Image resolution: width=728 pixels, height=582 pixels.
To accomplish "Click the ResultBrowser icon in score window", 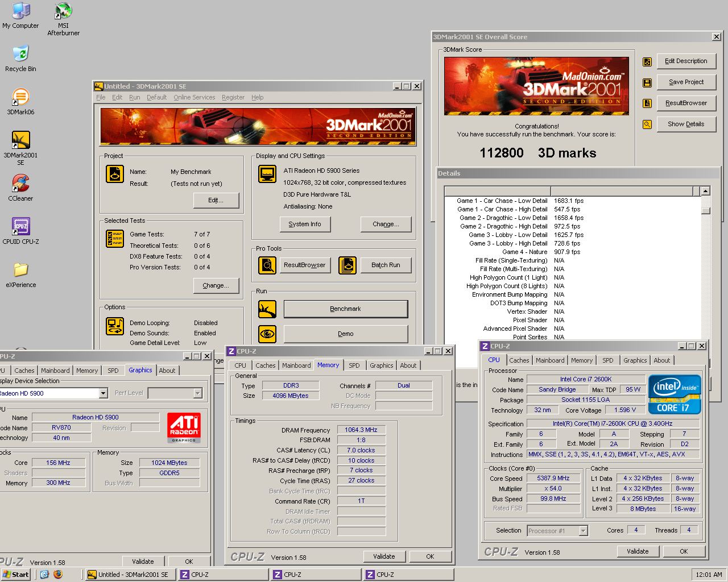I will tap(647, 103).
